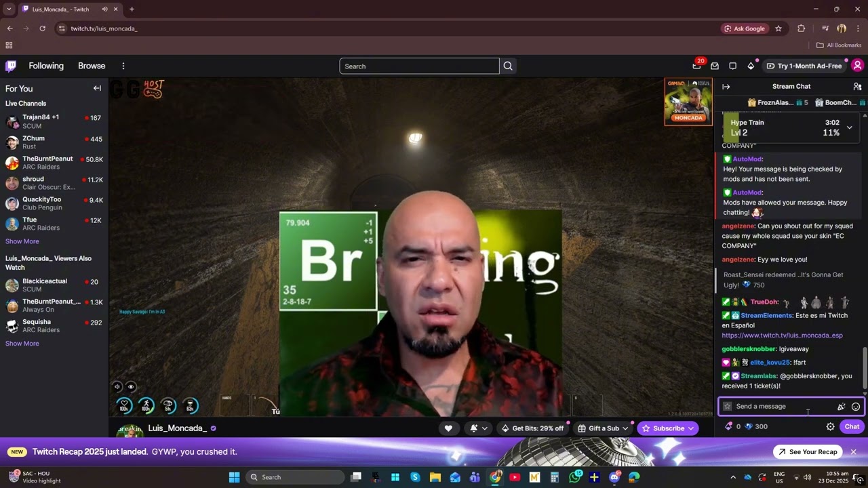Expand Show More under Live Channels

(x=22, y=241)
